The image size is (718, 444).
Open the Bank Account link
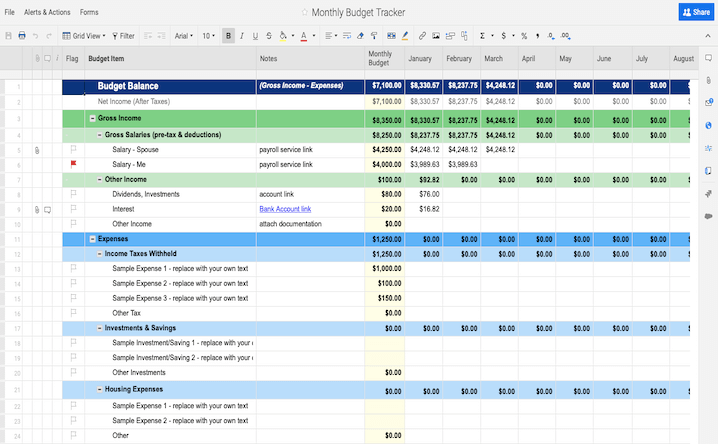[284, 209]
